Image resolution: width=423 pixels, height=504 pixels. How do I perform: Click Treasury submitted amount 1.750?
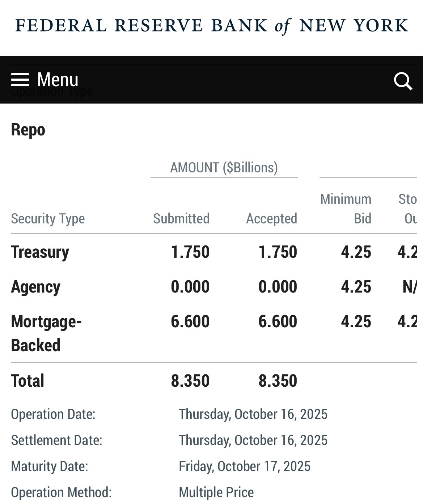(190, 252)
